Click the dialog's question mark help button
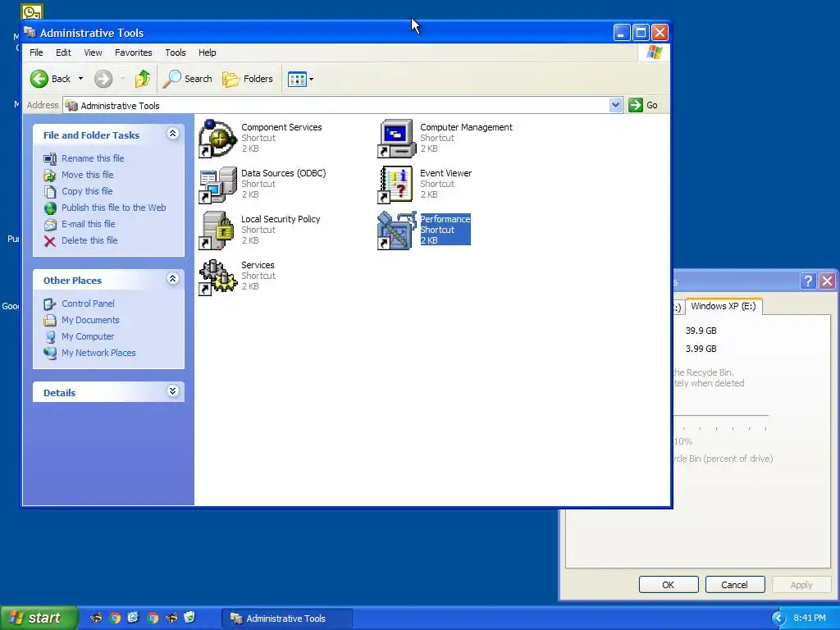 coord(808,281)
